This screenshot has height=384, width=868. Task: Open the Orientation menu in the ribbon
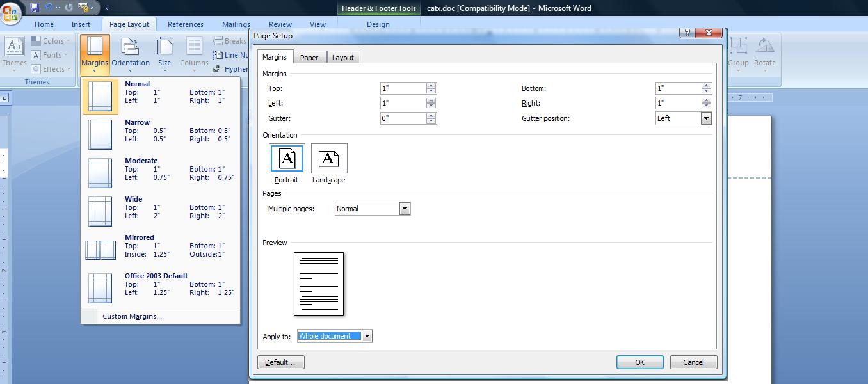click(x=131, y=54)
